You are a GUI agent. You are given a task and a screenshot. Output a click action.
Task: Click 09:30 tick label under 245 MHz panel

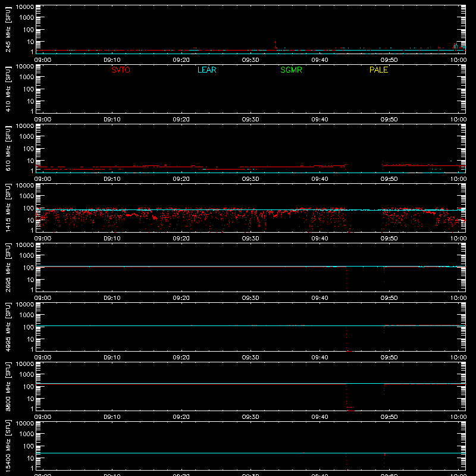coord(250,60)
